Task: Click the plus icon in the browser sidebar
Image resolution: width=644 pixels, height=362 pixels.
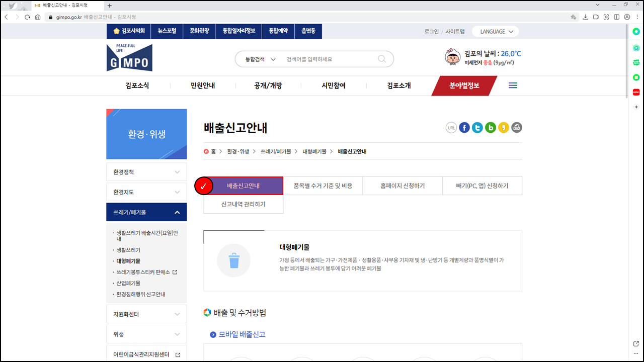Action: 636,107
